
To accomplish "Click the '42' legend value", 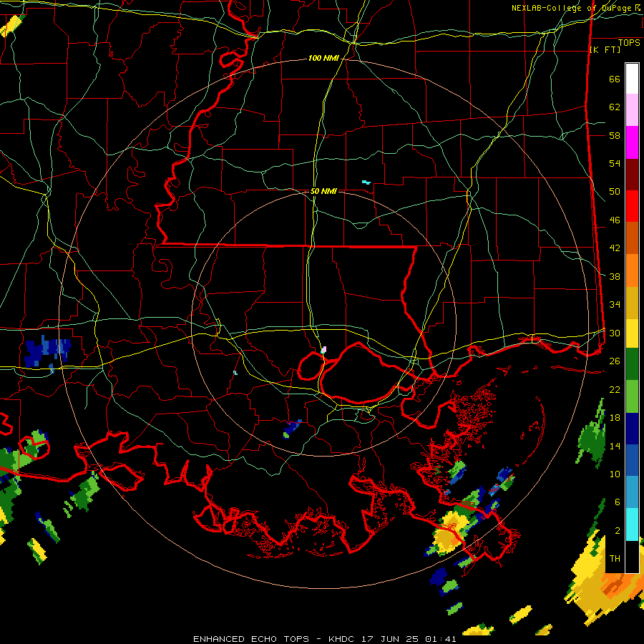I will [615, 248].
